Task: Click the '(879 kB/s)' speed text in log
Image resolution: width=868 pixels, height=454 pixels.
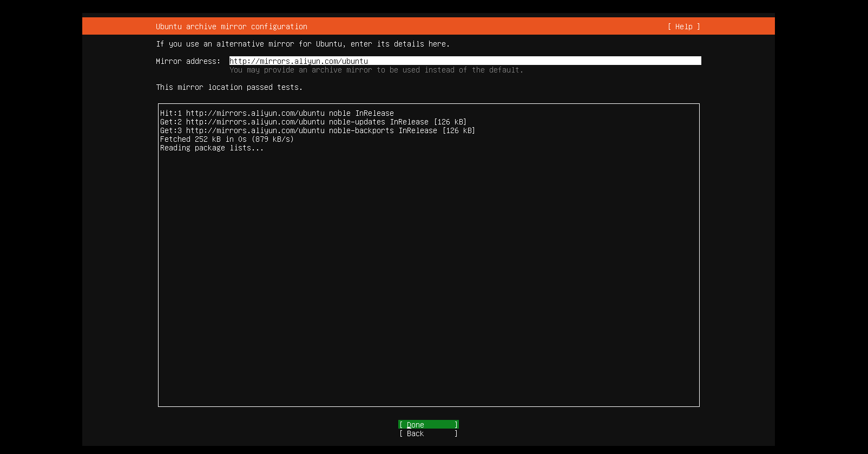Action: (x=273, y=139)
